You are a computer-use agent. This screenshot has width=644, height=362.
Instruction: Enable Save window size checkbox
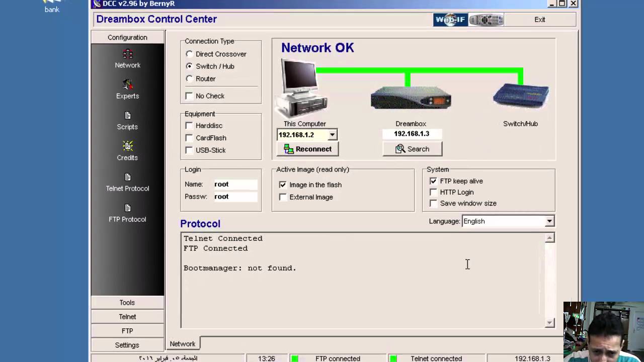(433, 203)
